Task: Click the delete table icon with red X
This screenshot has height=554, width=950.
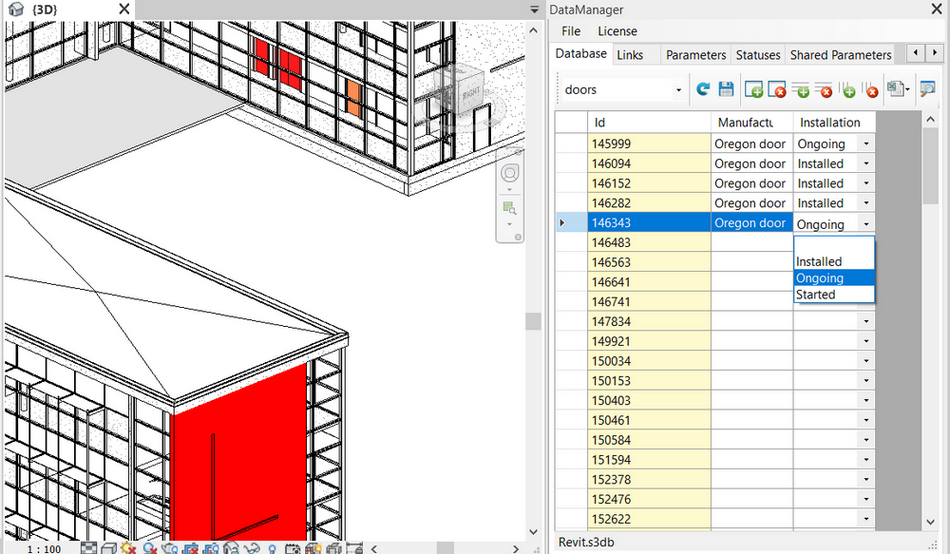Action: click(x=777, y=90)
